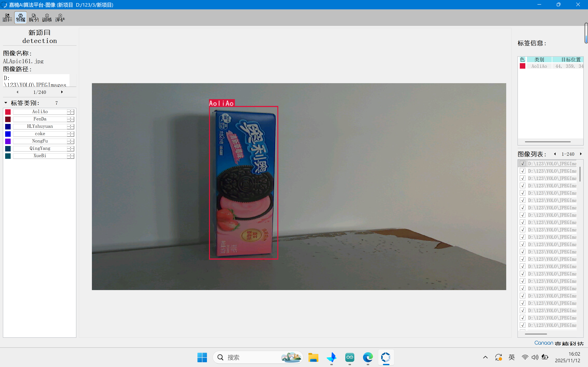
Task: Open the Windows Start menu
Action: [x=202, y=357]
